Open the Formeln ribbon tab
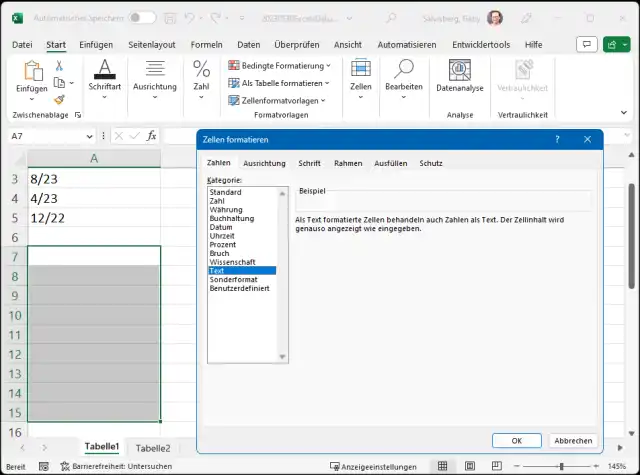Image resolution: width=640 pixels, height=475 pixels. [x=206, y=45]
